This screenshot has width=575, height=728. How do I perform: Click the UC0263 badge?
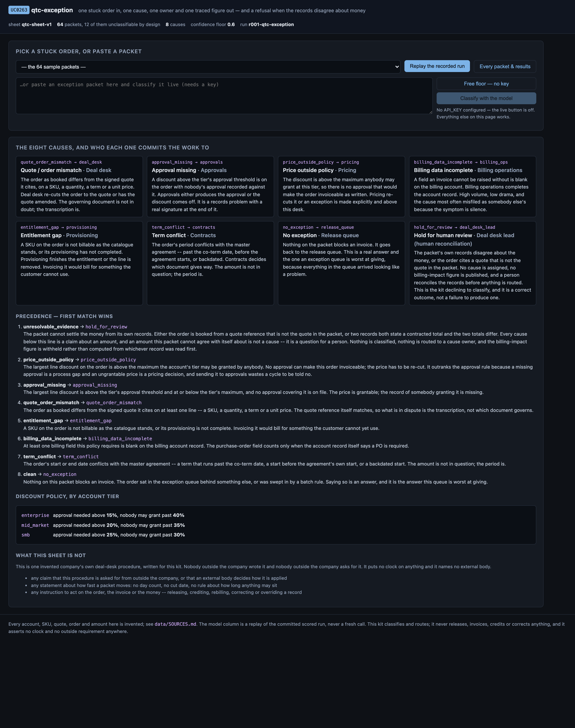19,10
